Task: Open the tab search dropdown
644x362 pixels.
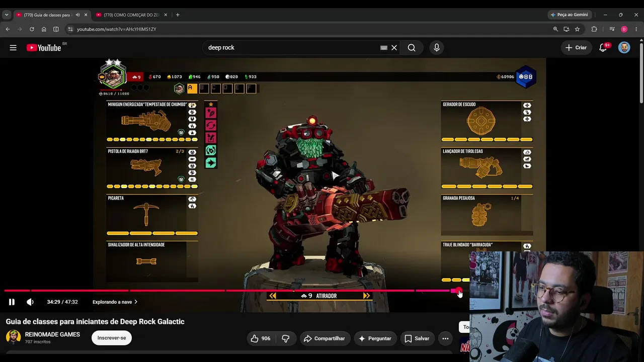Action: coord(7,15)
